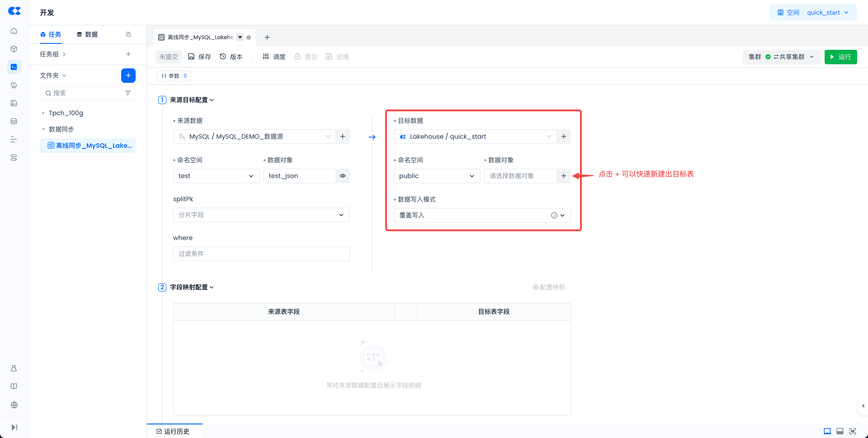Viewport: 868px width, 438px height.
Task: Switch to bottom panel layout icon
Action: coord(840,431)
